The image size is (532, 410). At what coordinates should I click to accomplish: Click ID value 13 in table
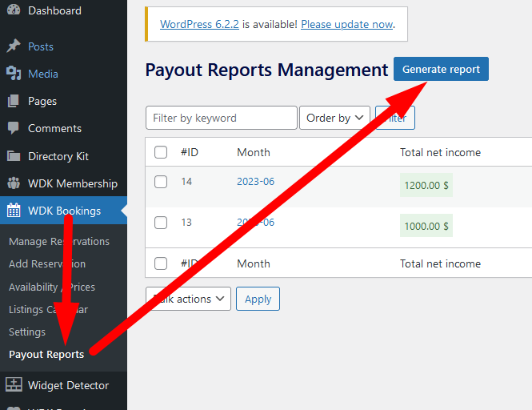pos(186,222)
